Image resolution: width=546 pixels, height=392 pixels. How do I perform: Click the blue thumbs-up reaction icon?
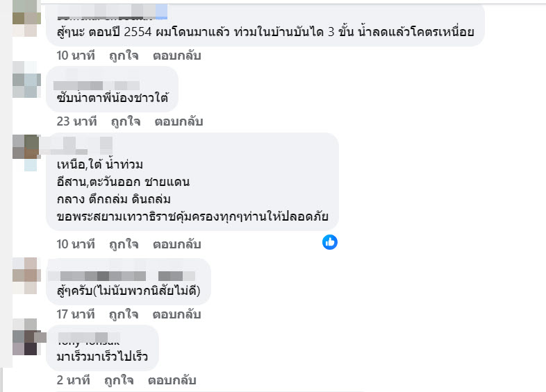[330, 242]
